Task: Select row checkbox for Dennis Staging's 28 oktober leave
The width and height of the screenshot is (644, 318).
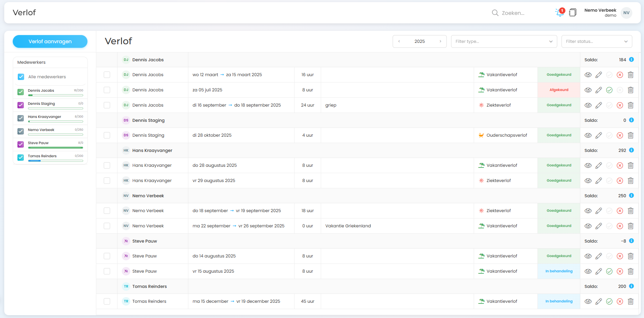Action: pos(107,135)
